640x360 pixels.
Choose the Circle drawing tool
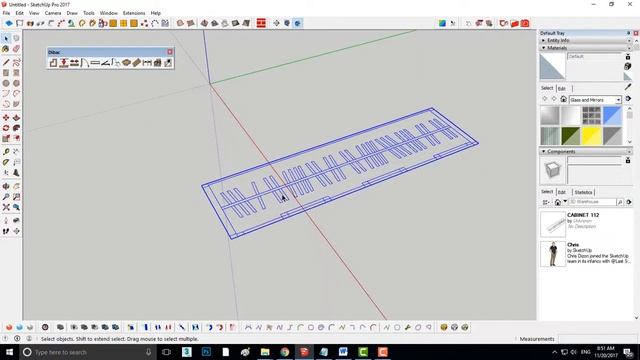coord(6,83)
